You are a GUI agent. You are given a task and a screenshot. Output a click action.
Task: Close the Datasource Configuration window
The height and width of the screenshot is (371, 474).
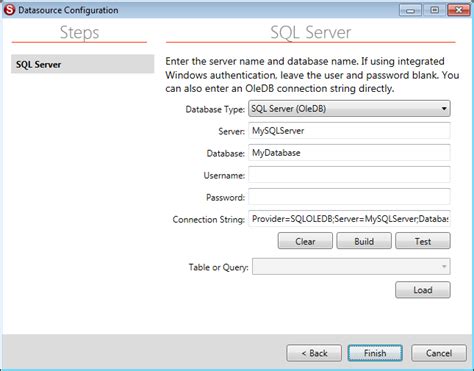coord(459,10)
